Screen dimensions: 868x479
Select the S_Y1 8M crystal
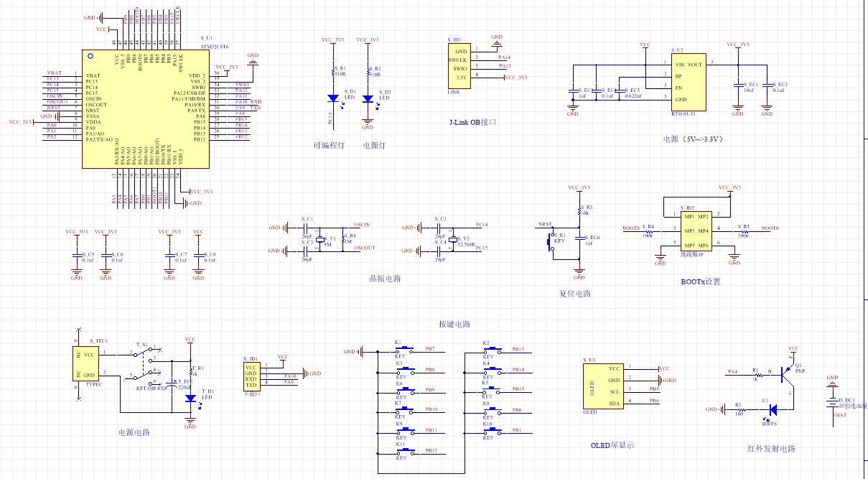pyautogui.click(x=322, y=240)
